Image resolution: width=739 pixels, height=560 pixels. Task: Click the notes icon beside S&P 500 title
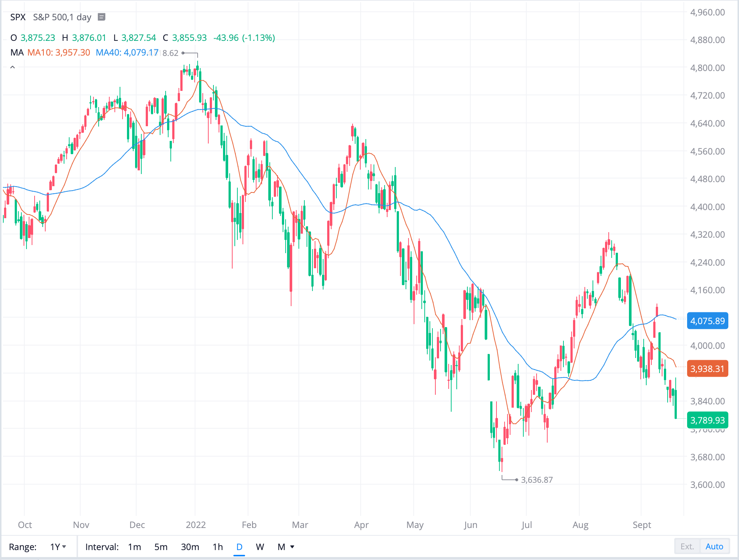click(102, 17)
